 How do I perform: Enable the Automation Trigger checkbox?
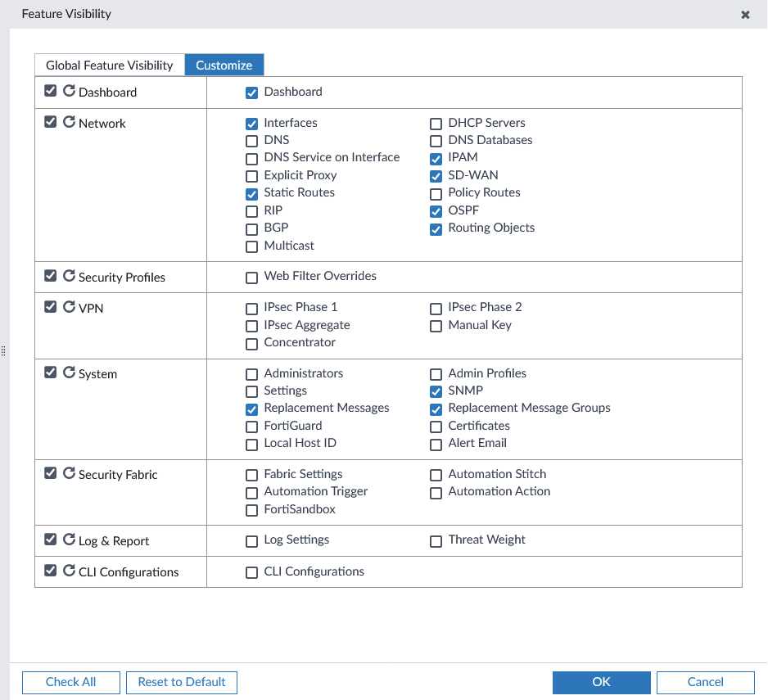(x=251, y=493)
